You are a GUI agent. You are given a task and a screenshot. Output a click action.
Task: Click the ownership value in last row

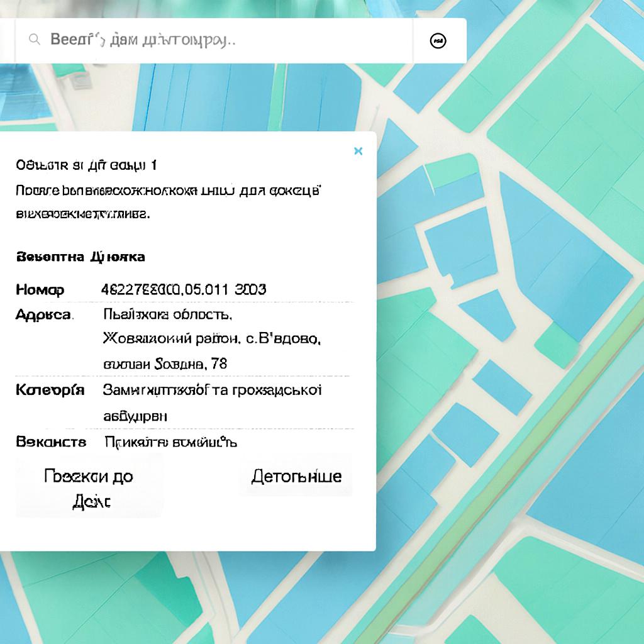click(x=170, y=442)
